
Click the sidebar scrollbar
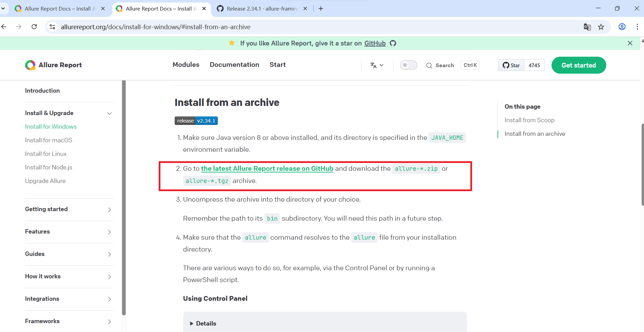click(124, 198)
